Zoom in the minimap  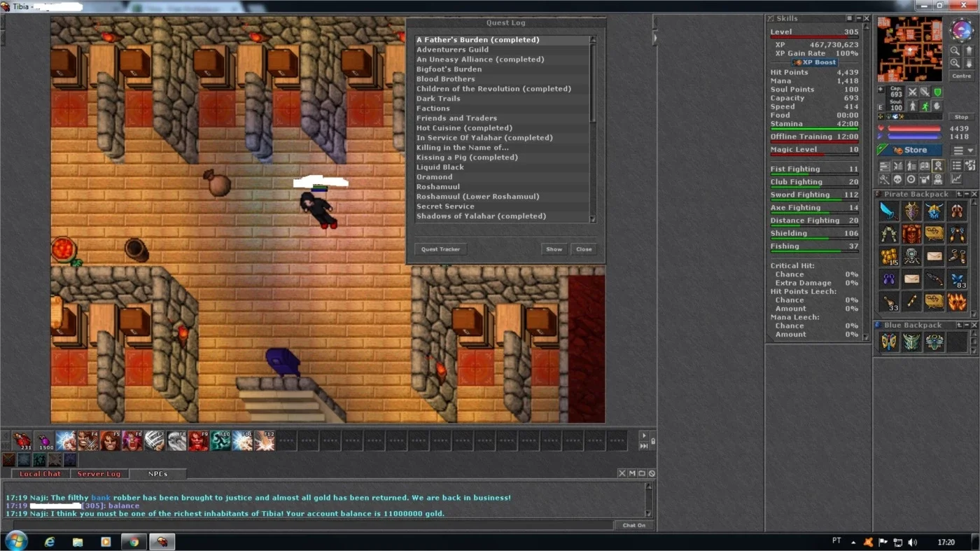point(955,63)
